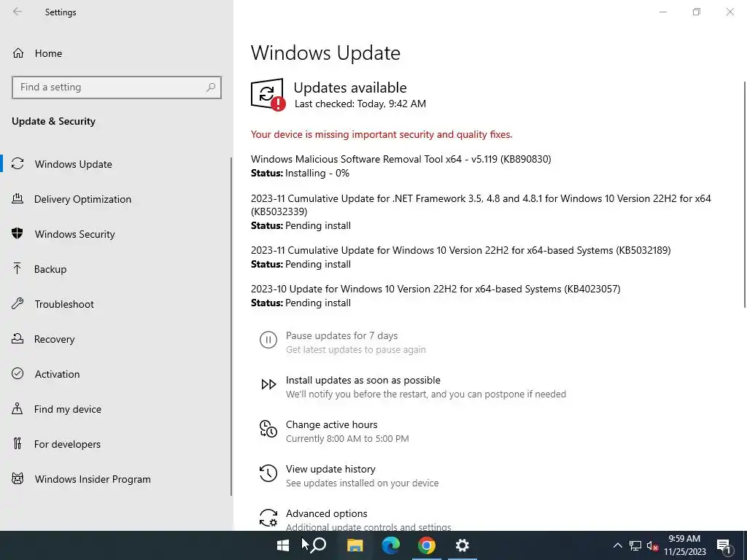The width and height of the screenshot is (747, 560).
Task: Launch Google Chrome from the taskbar
Action: click(426, 545)
